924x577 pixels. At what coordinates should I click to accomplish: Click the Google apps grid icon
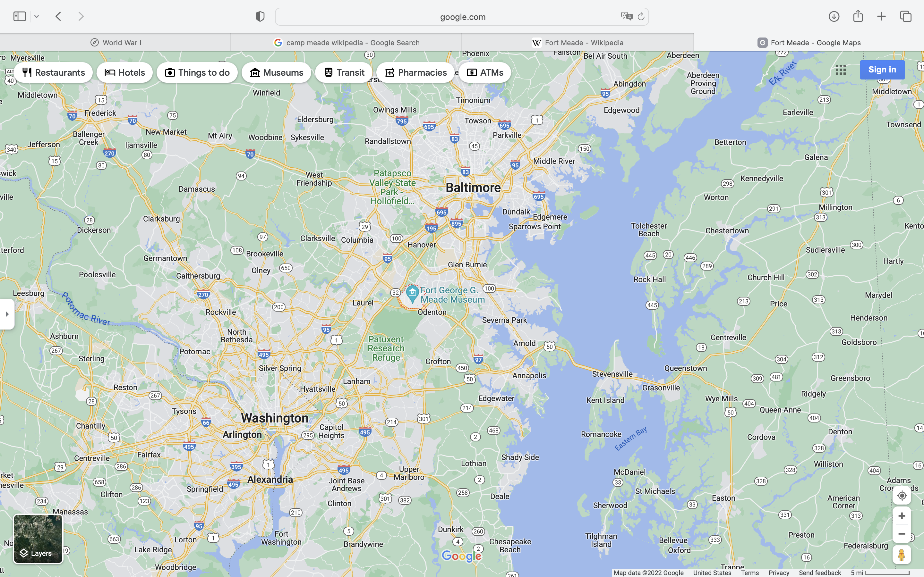840,70
